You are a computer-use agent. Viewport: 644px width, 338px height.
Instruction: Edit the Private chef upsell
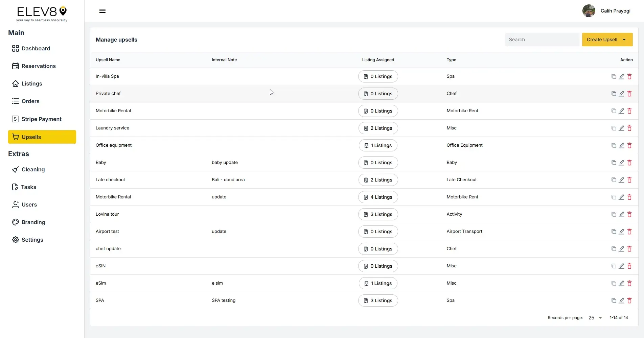coord(622,94)
